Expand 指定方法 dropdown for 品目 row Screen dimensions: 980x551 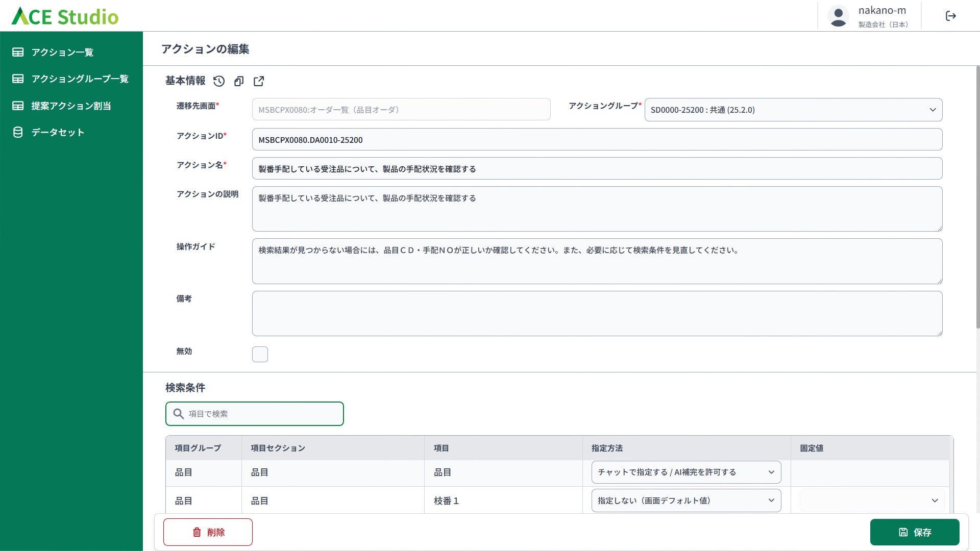click(686, 472)
